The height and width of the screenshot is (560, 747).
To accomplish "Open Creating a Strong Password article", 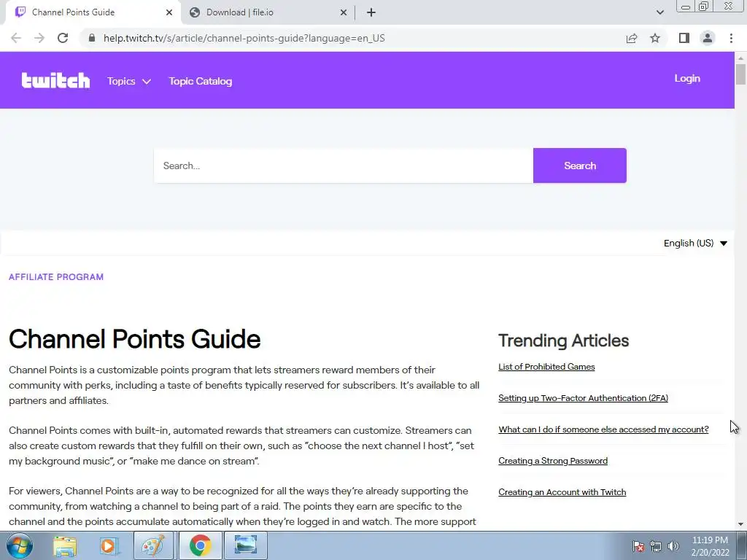I will click(553, 461).
